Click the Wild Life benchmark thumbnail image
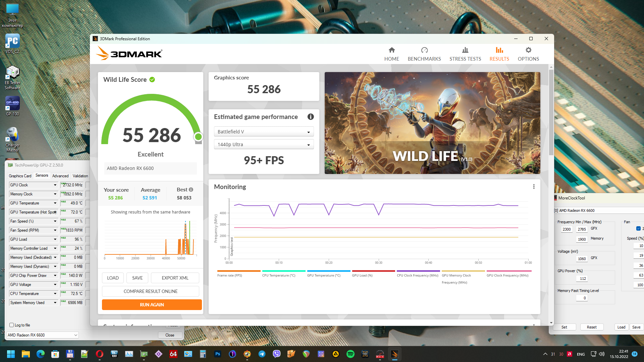This screenshot has width=644, height=362. pos(432,123)
